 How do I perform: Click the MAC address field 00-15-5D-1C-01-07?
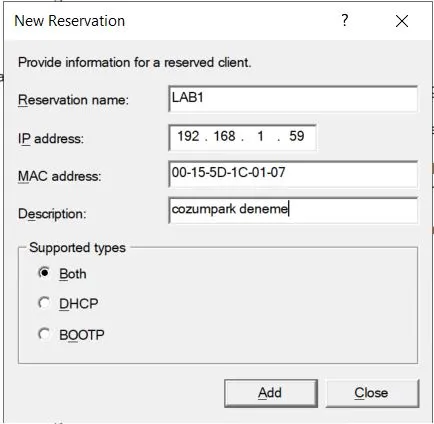point(293,174)
